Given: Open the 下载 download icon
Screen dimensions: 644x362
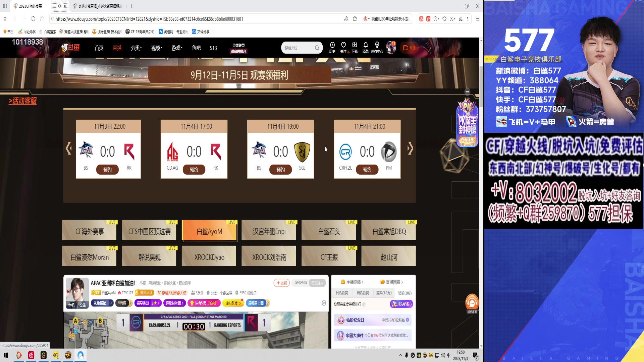Looking at the screenshot, I should coord(355,48).
